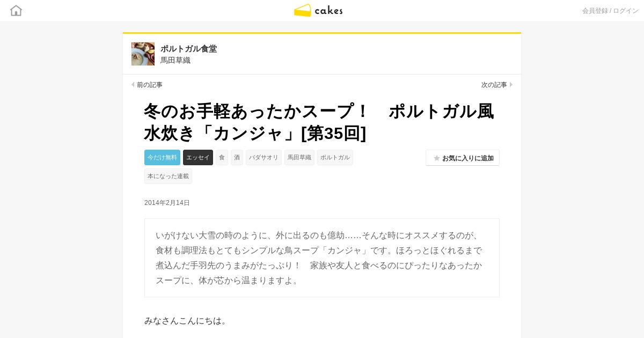
Task: Select the 馬田草織 tag
Action: pyautogui.click(x=299, y=157)
